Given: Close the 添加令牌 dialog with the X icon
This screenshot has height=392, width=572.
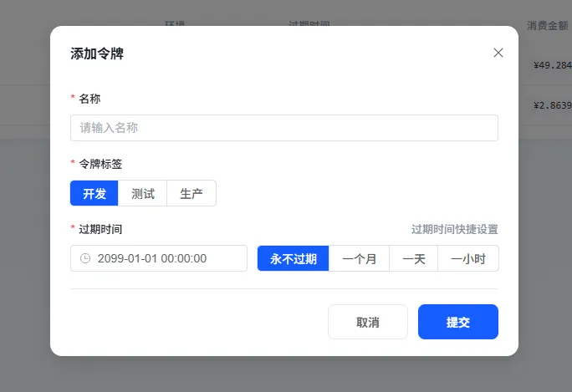Looking at the screenshot, I should coord(498,53).
